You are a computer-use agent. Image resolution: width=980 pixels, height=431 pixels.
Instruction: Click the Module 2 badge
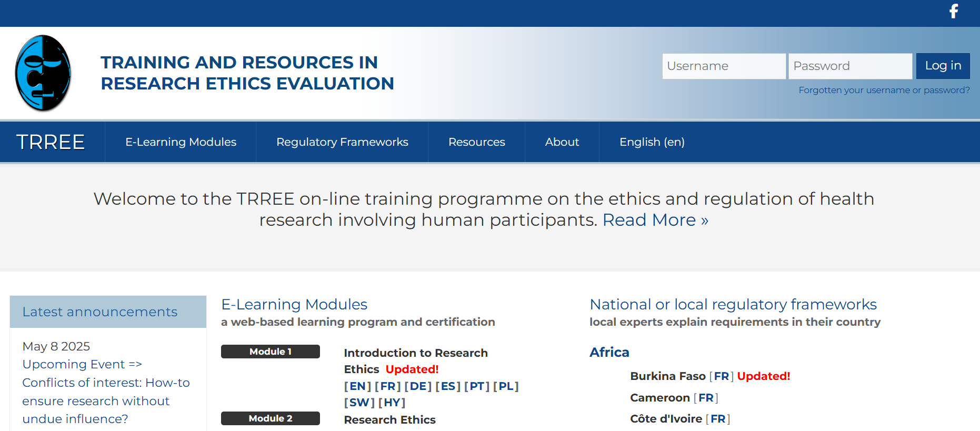(270, 418)
